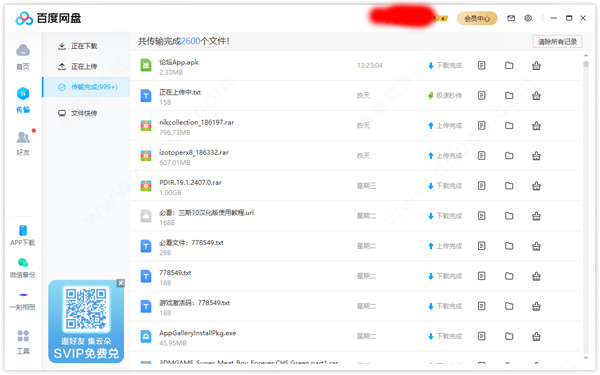
Task: Click the 极速秒传 status of 正在上传中.txt
Action: [x=445, y=95]
